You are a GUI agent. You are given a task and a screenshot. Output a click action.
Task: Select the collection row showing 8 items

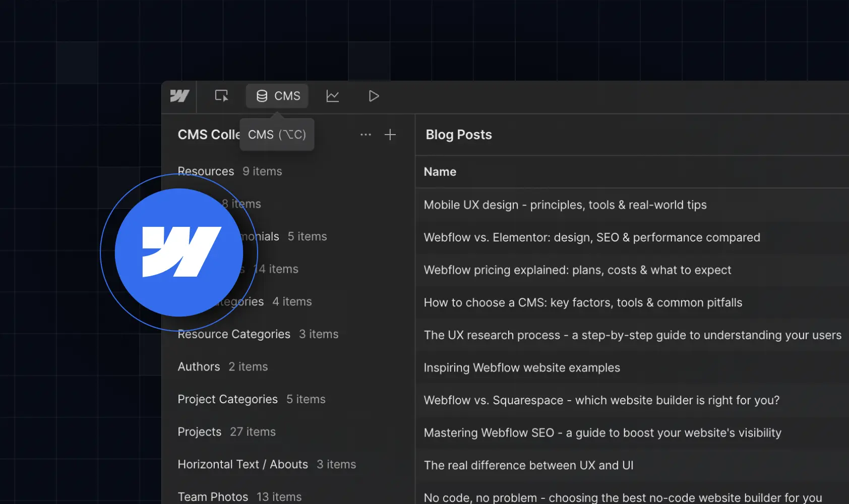(288, 204)
